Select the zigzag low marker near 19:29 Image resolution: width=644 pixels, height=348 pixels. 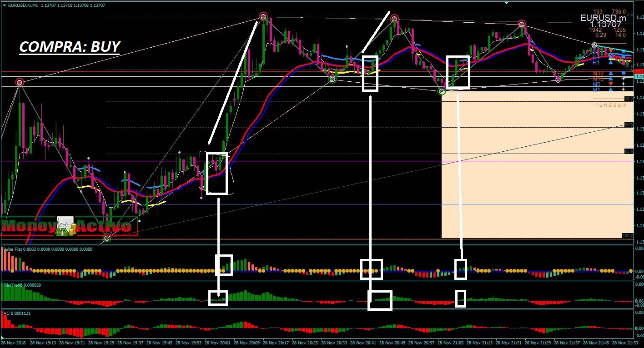pyautogui.click(x=107, y=238)
